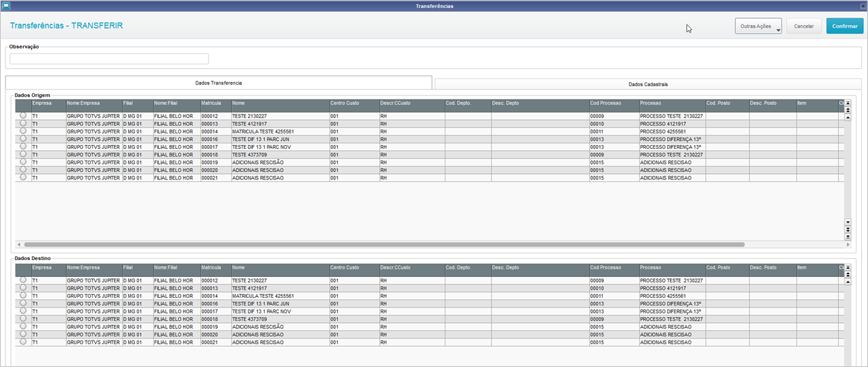
Task: Click destination matricula cell 000019
Action: [215, 326]
